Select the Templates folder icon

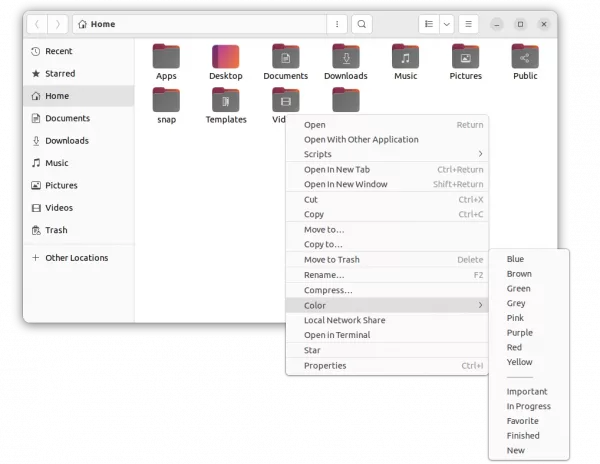(x=226, y=100)
